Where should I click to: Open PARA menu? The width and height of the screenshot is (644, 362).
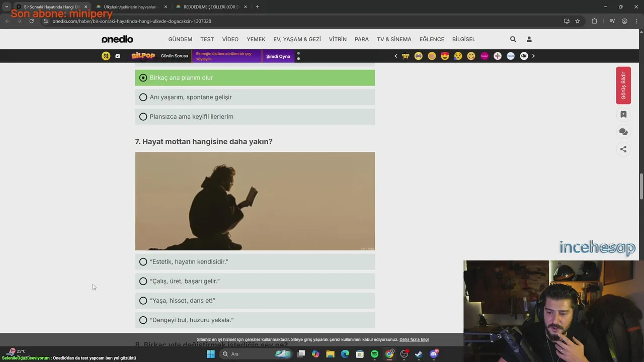(x=361, y=39)
